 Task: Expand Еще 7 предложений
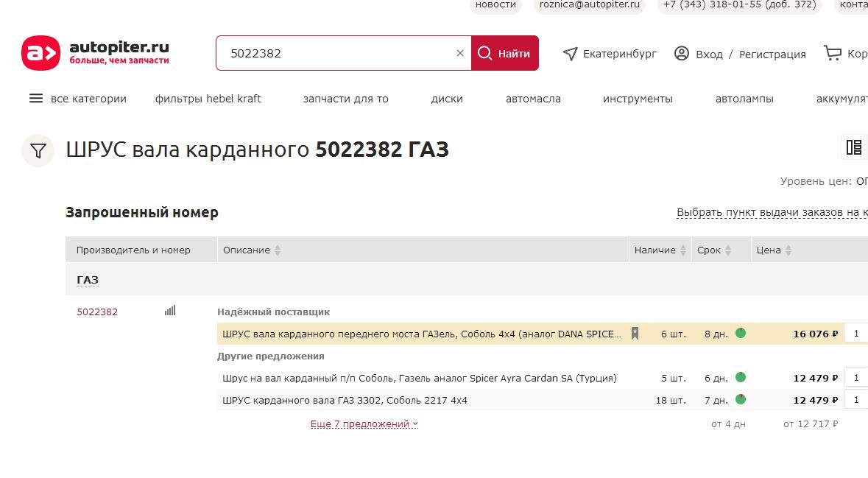point(364,424)
